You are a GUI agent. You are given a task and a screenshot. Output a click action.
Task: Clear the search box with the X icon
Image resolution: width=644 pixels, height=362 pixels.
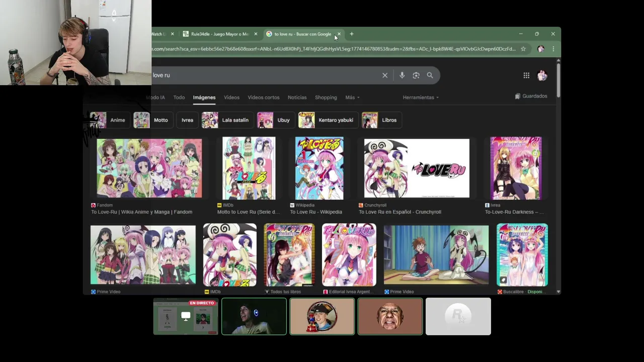(385, 75)
